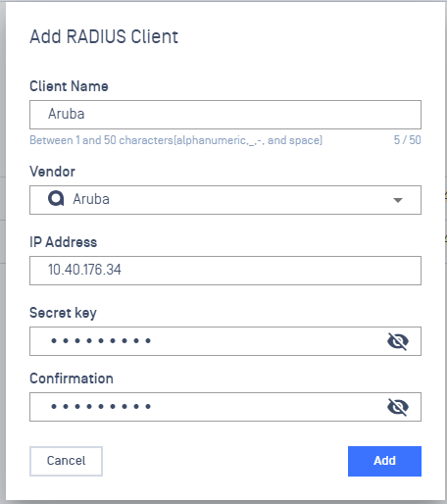Click the IP Address label
This screenshot has width=447, height=504.
click(64, 242)
